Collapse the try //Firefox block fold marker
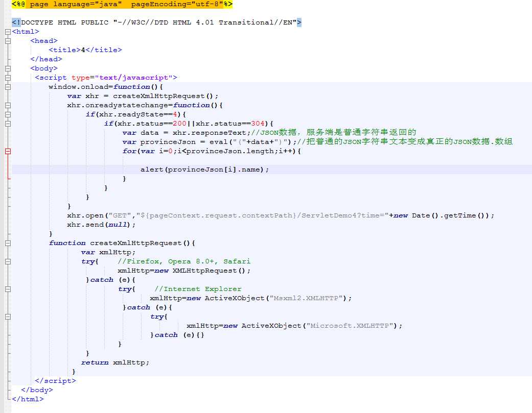This screenshot has height=413, width=532. (x=8, y=261)
